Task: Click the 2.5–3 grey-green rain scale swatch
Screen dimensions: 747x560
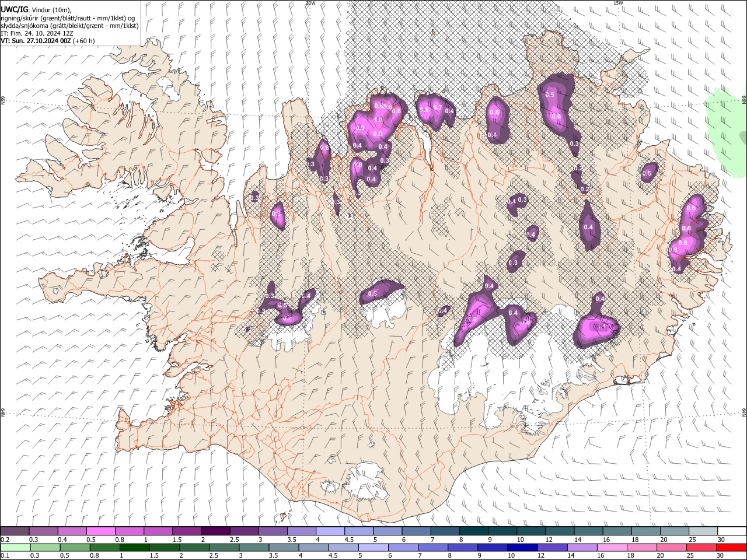Action: [225, 547]
